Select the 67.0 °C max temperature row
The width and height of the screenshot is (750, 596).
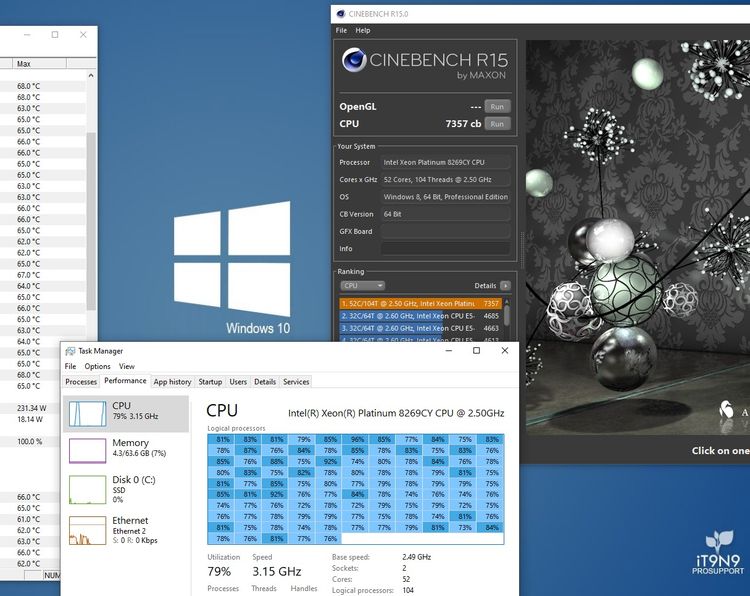point(29,275)
